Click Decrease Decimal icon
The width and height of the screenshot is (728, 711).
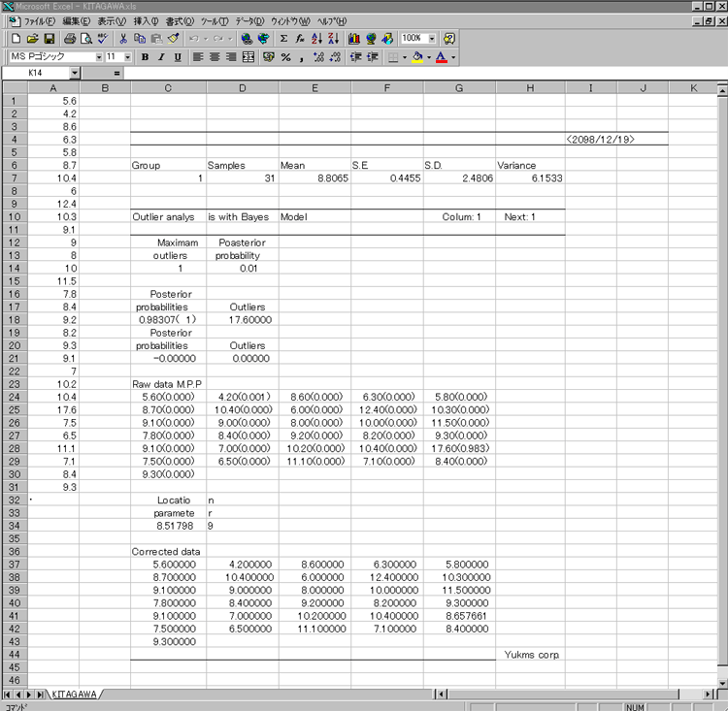click(x=335, y=57)
